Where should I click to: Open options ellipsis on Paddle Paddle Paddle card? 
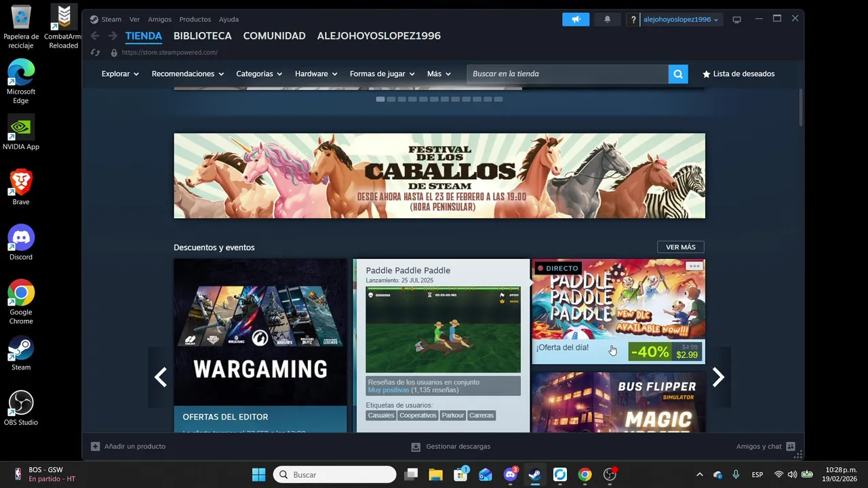click(x=694, y=266)
